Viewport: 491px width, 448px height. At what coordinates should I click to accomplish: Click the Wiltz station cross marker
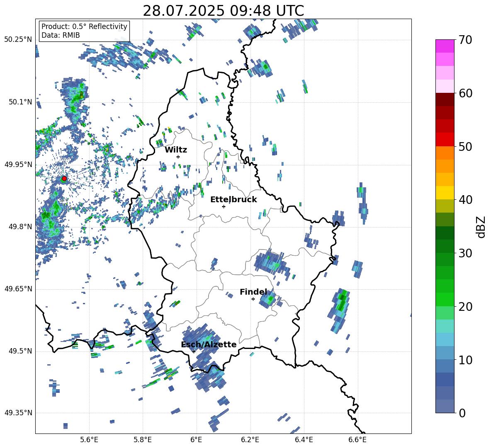[x=178, y=157]
